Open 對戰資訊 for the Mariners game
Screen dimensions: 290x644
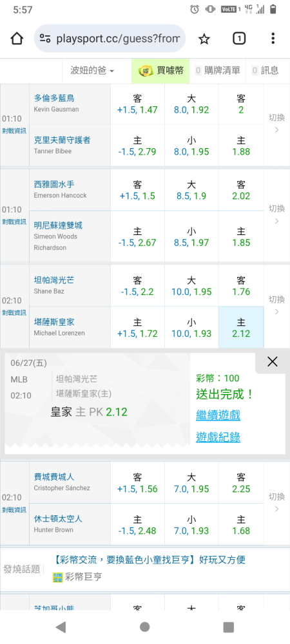click(x=14, y=222)
